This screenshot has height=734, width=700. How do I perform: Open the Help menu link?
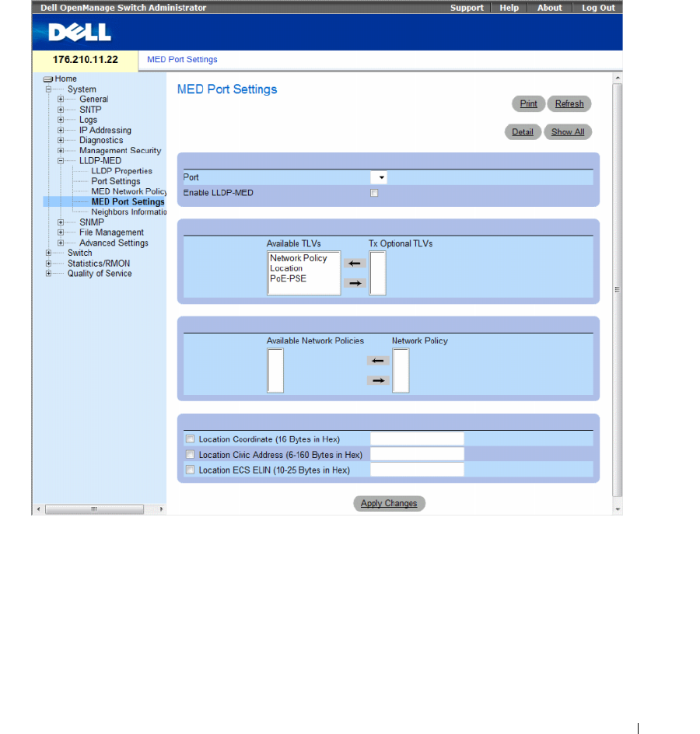click(509, 8)
